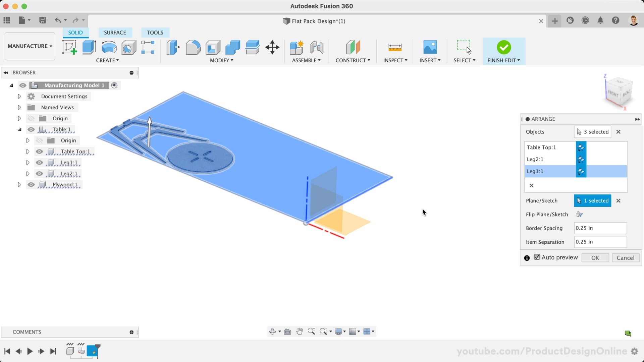Viewport: 644px width, 362px height.
Task: Select the Extrude tool icon
Action: 89,47
